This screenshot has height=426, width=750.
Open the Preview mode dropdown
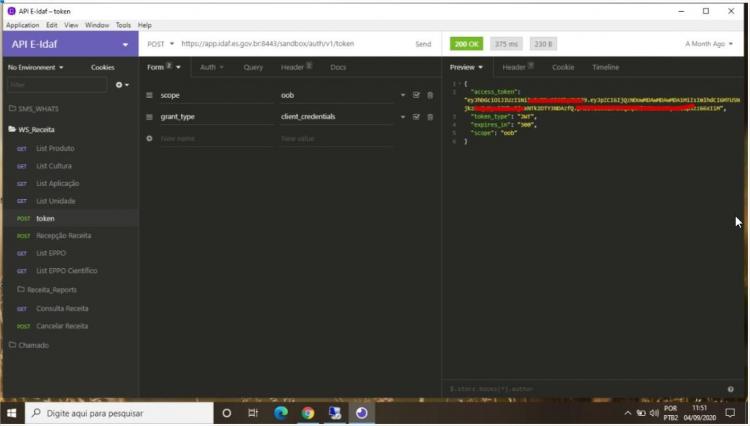click(x=466, y=67)
